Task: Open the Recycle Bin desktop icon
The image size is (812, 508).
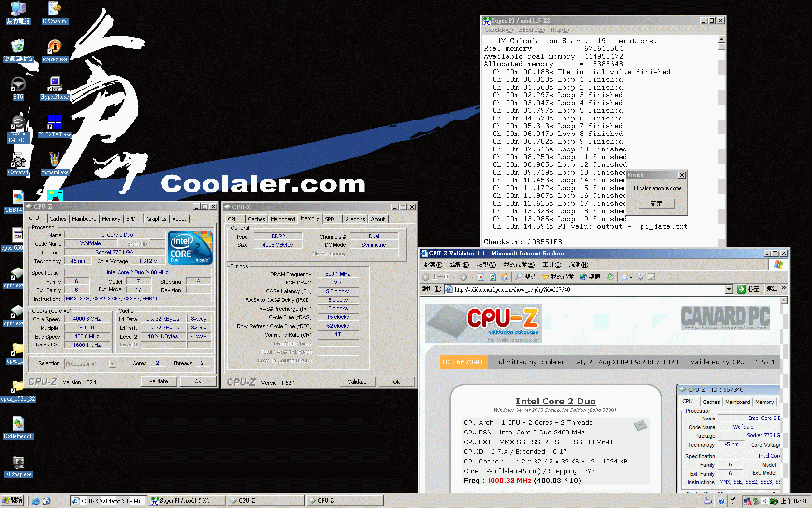Action: (x=18, y=50)
